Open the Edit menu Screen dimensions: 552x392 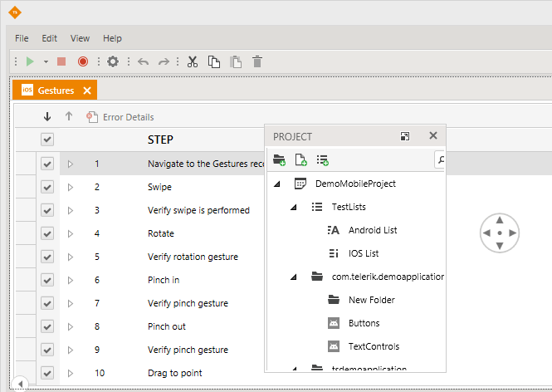(50, 38)
